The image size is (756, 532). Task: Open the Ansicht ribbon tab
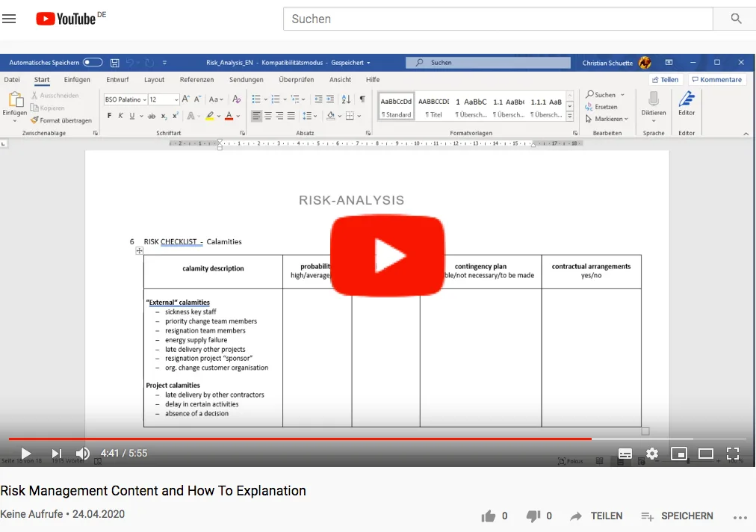pos(341,80)
